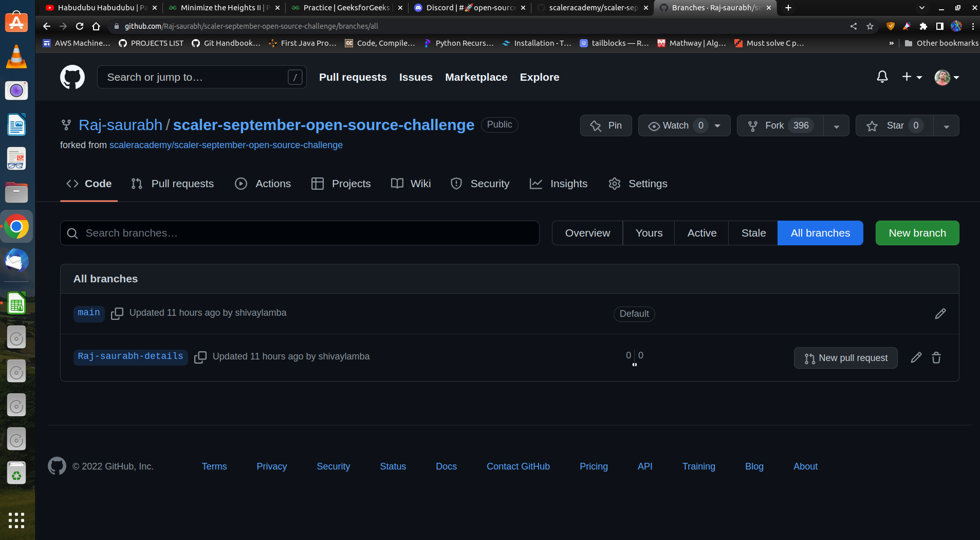Edit Raj-saurabh-details branch with the pencil icon
Screen dimensions: 980x540
pyautogui.click(x=915, y=357)
